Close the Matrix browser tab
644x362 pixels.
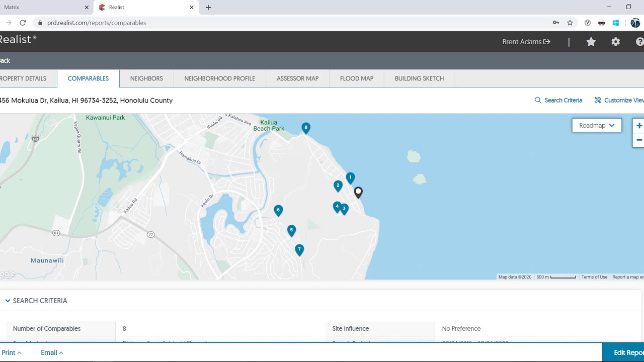coord(87,8)
